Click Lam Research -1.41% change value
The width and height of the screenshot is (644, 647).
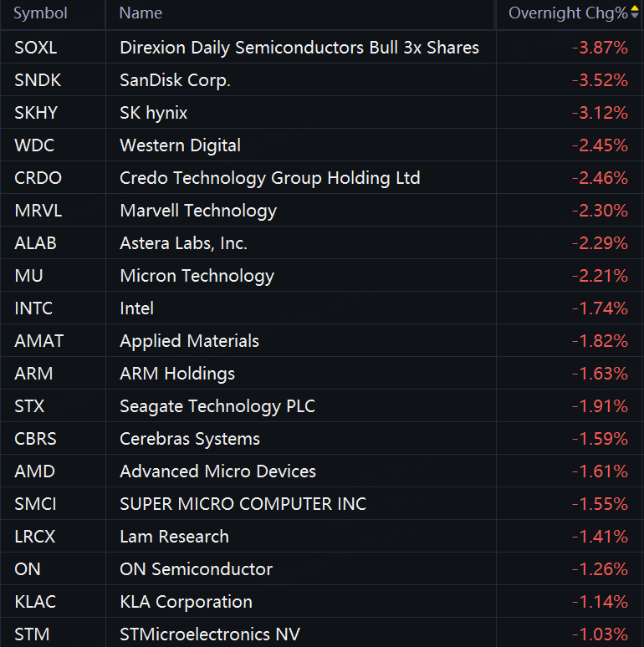coord(600,537)
